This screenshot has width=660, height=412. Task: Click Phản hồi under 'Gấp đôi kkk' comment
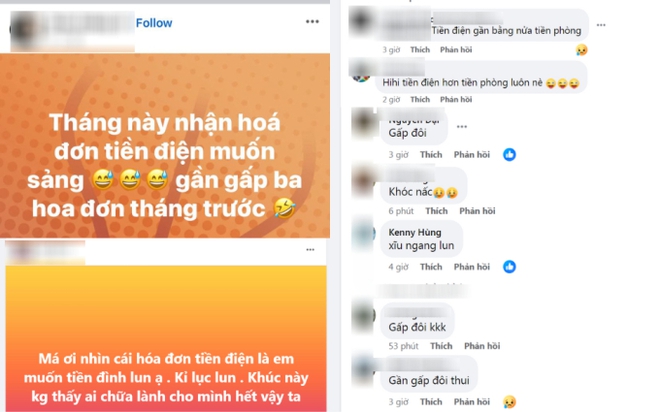482,346
